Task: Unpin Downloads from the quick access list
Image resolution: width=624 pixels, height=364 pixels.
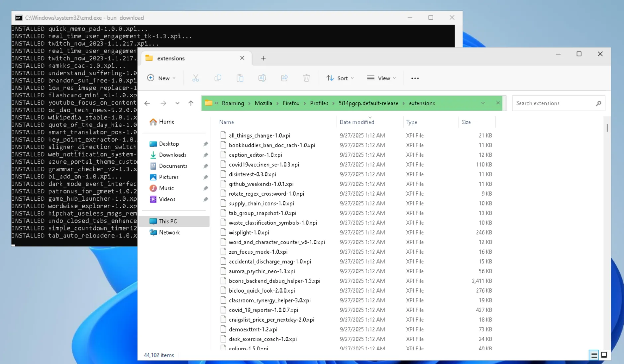Action: pos(206,155)
